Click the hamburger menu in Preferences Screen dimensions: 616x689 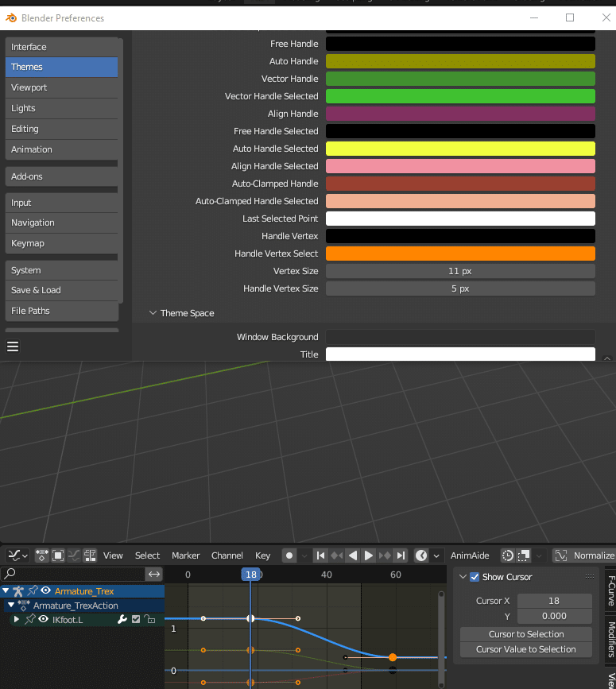pos(13,346)
